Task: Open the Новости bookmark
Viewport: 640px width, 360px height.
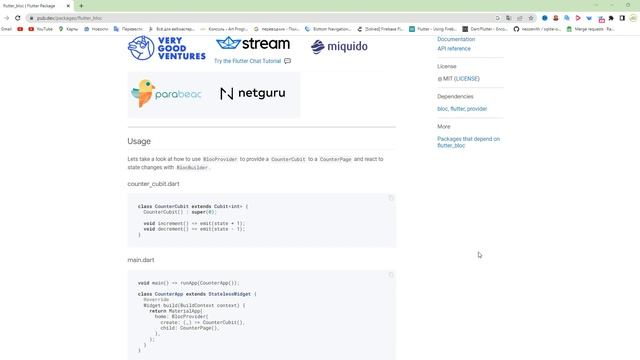Action: click(x=96, y=29)
